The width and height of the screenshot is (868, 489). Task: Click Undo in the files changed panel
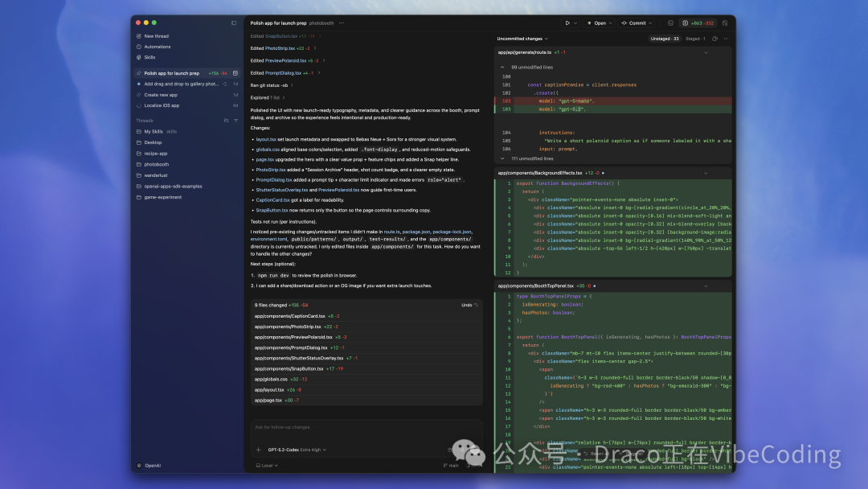click(x=470, y=305)
